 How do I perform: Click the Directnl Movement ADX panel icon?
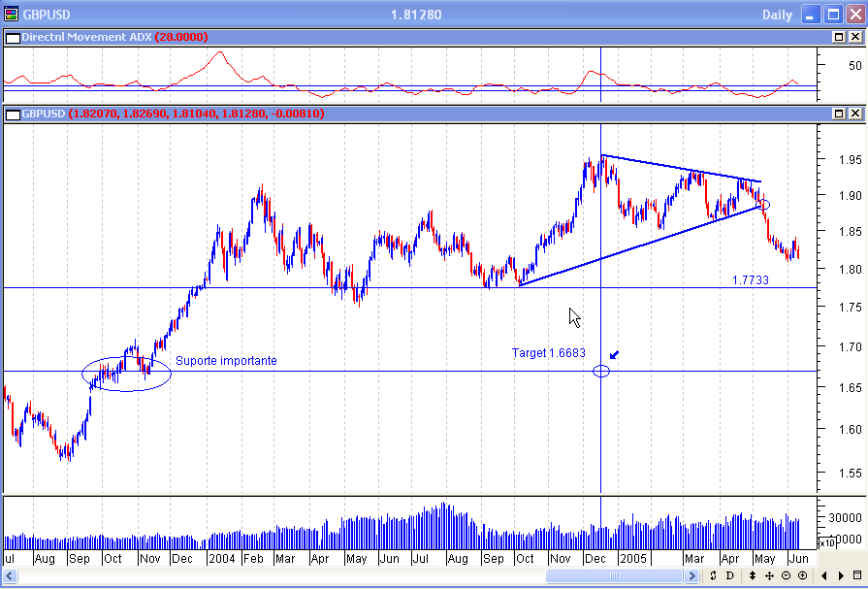tap(12, 37)
